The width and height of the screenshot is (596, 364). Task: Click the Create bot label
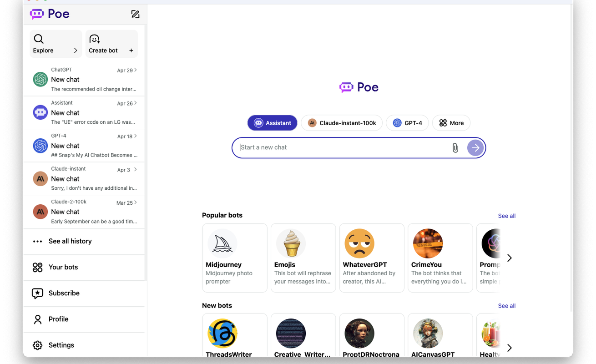point(103,51)
